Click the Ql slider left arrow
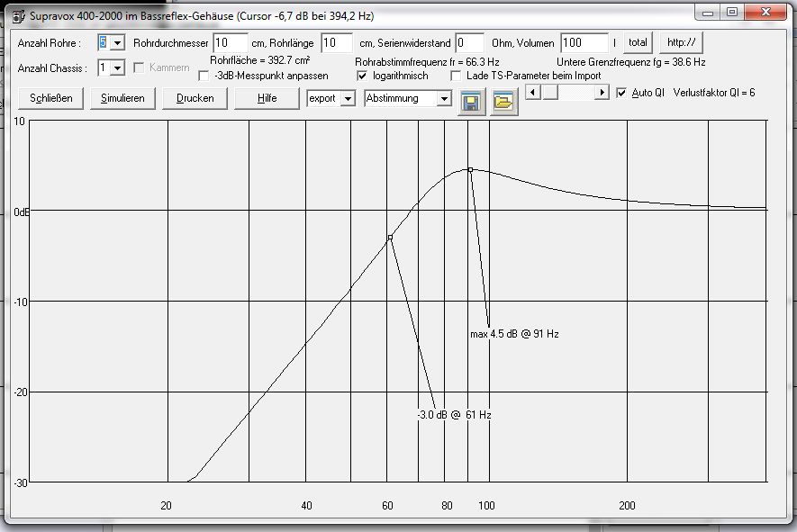The width and height of the screenshot is (797, 532). (533, 93)
